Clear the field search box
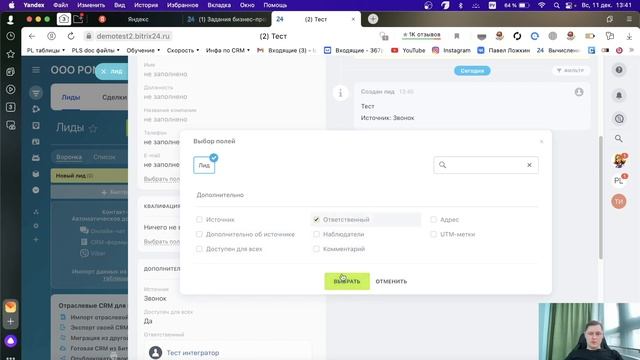The height and width of the screenshot is (360, 640). [x=529, y=165]
